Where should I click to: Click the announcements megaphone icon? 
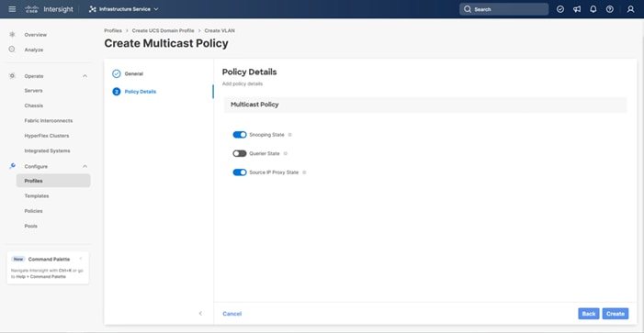(577, 9)
